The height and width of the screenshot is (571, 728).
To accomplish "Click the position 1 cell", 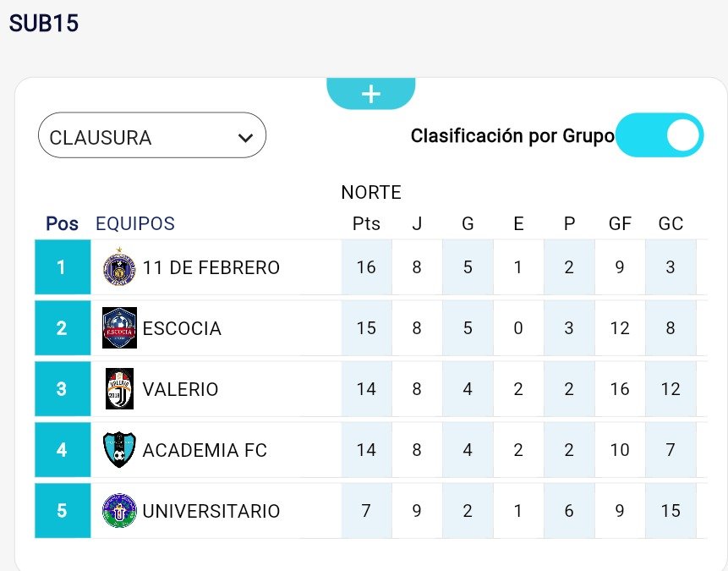I will pos(62,267).
